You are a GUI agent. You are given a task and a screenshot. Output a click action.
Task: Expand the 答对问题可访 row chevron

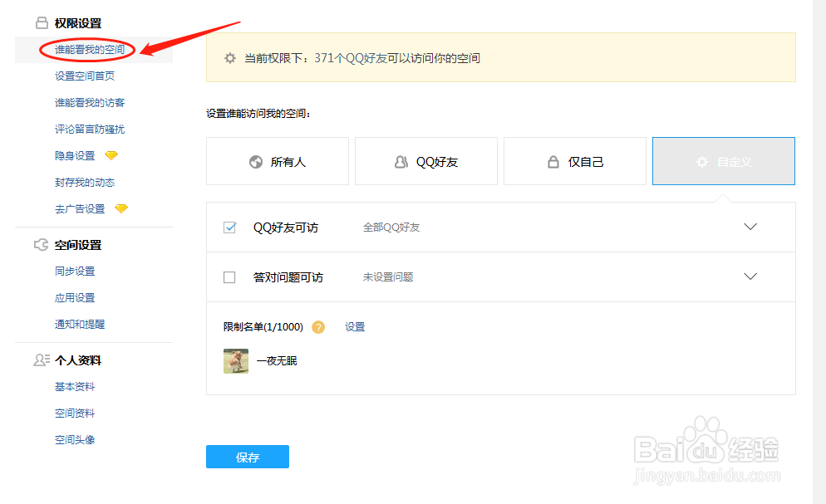(x=750, y=276)
